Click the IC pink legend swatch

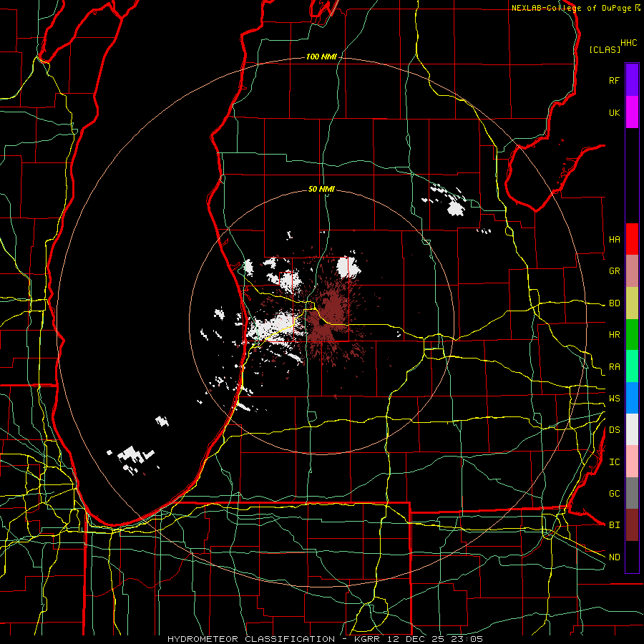tap(632, 462)
